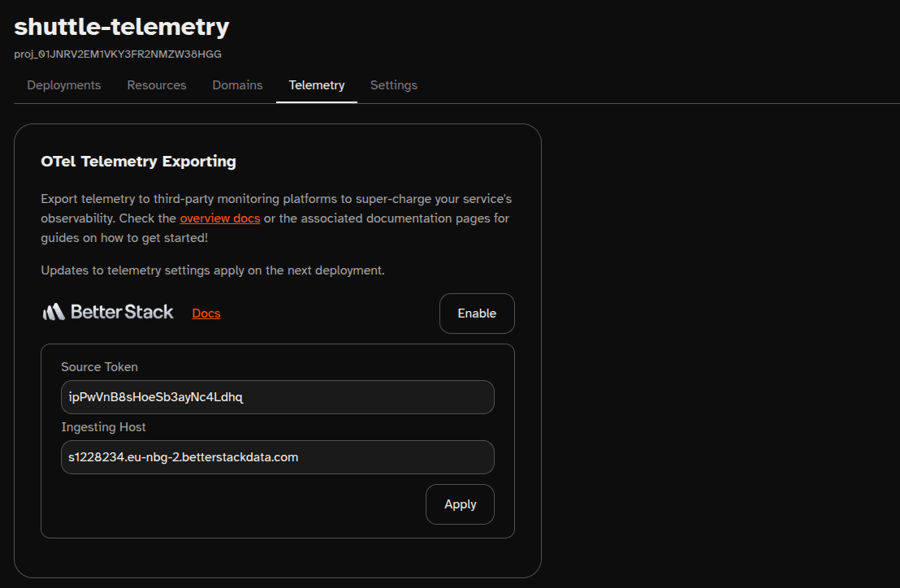Focus the Ingesting Host input field

click(x=277, y=457)
